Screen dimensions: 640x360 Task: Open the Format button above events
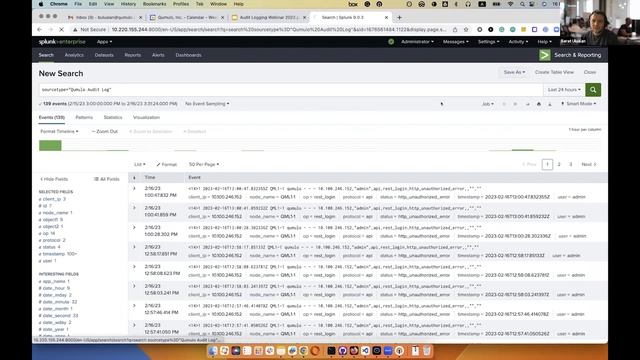(167, 164)
